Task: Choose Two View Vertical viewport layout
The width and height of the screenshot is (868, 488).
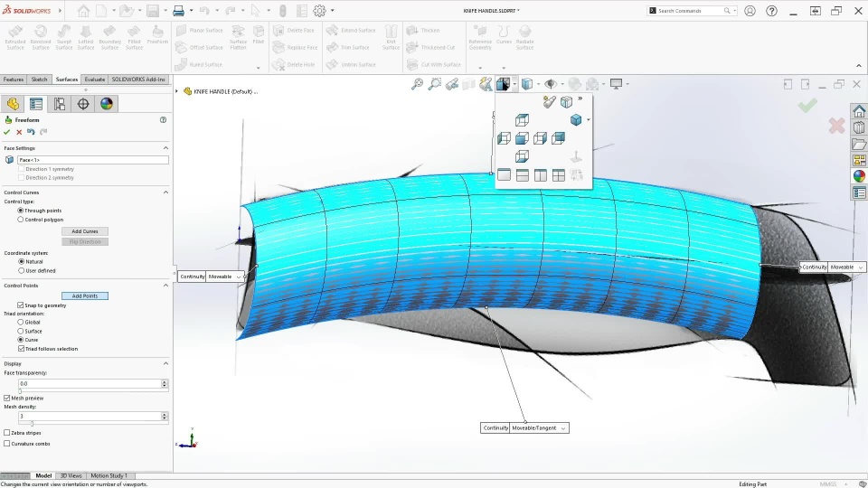Action: click(x=540, y=175)
